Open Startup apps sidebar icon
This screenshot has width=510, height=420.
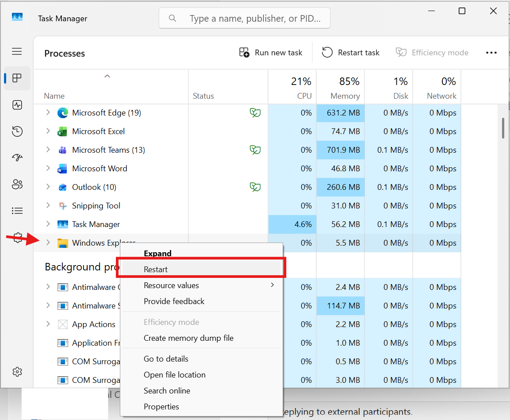[17, 158]
